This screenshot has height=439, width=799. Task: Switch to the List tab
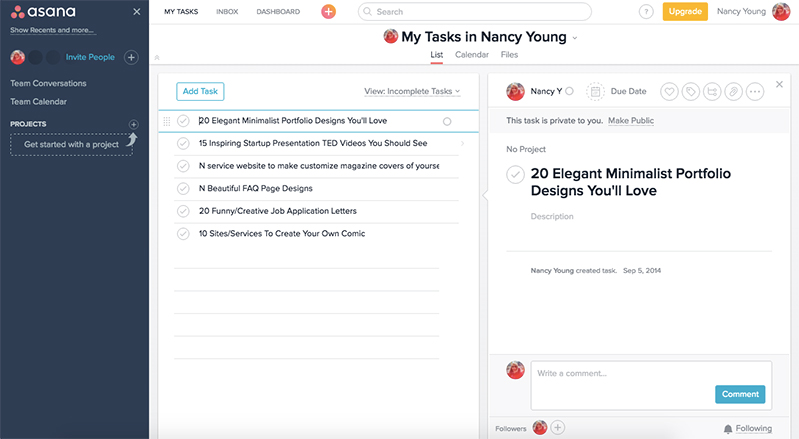[x=437, y=55]
